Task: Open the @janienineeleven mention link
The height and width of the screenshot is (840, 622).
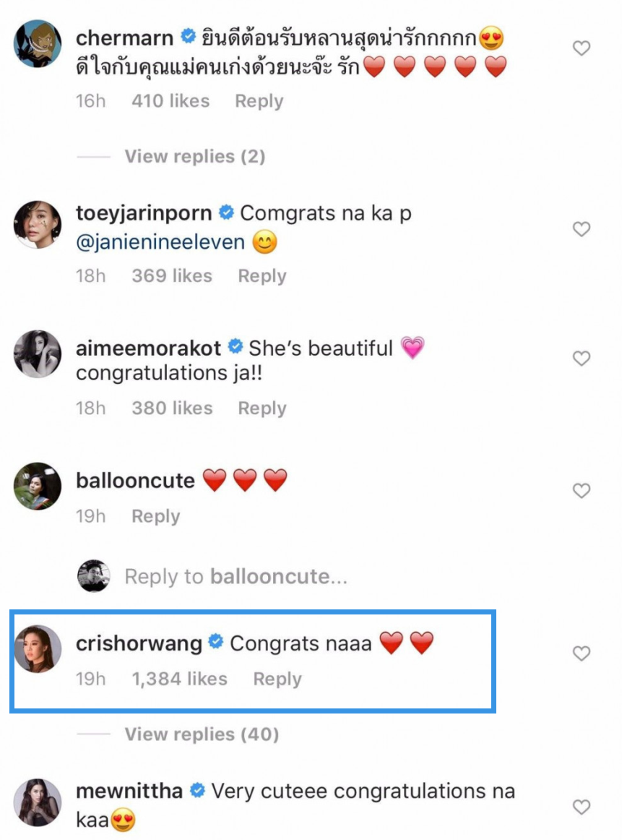Action: 160,243
